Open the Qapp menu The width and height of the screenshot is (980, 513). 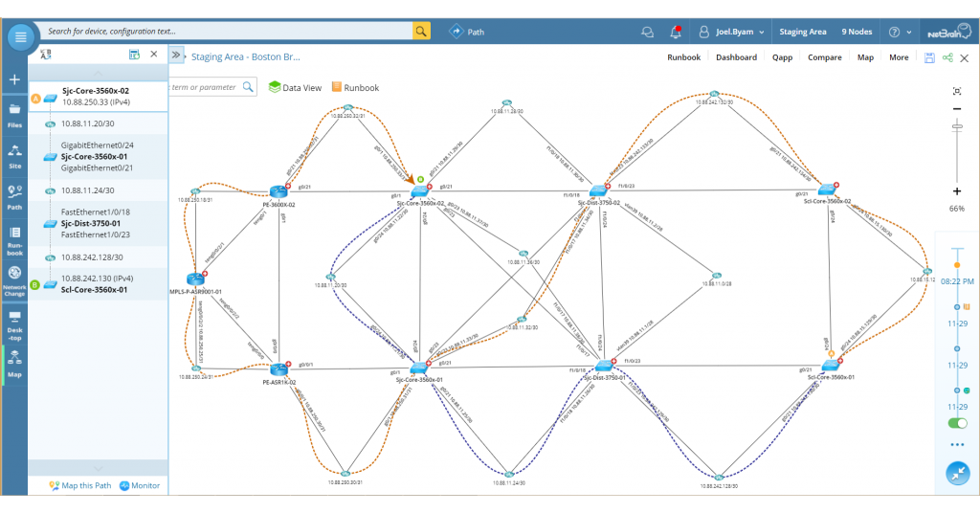coord(782,57)
